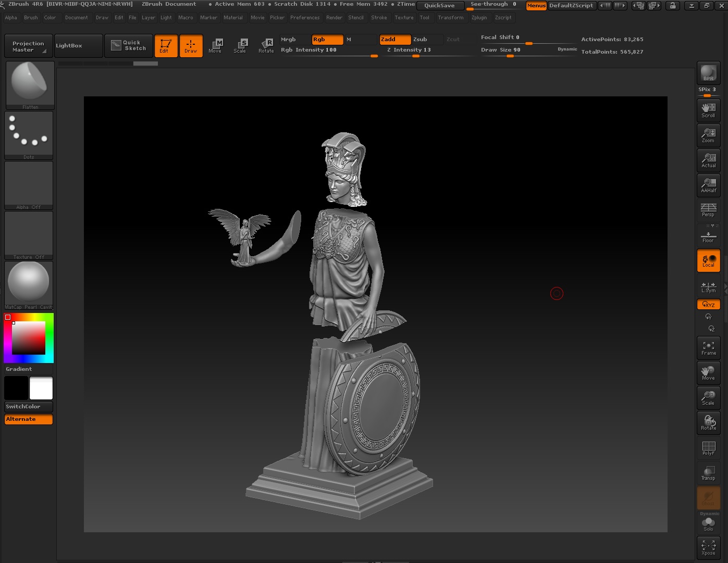Launch Projection Master

pos(28,45)
